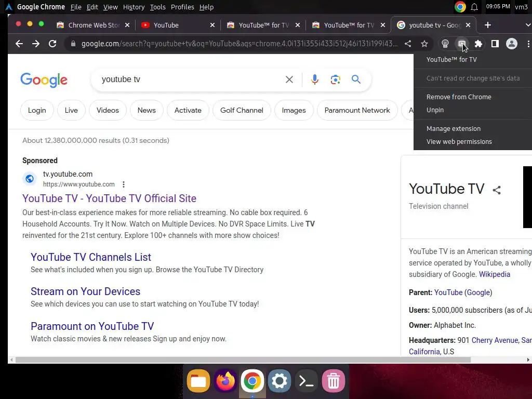The image size is (532, 399).
Task: Open the Terminal from the dock
Action: [x=307, y=381]
